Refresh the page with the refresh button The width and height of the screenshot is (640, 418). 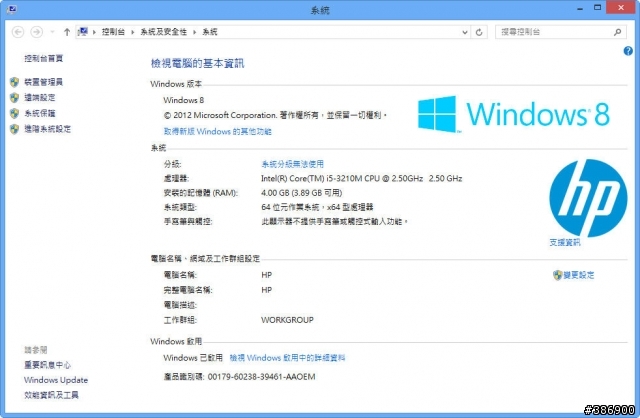click(479, 32)
